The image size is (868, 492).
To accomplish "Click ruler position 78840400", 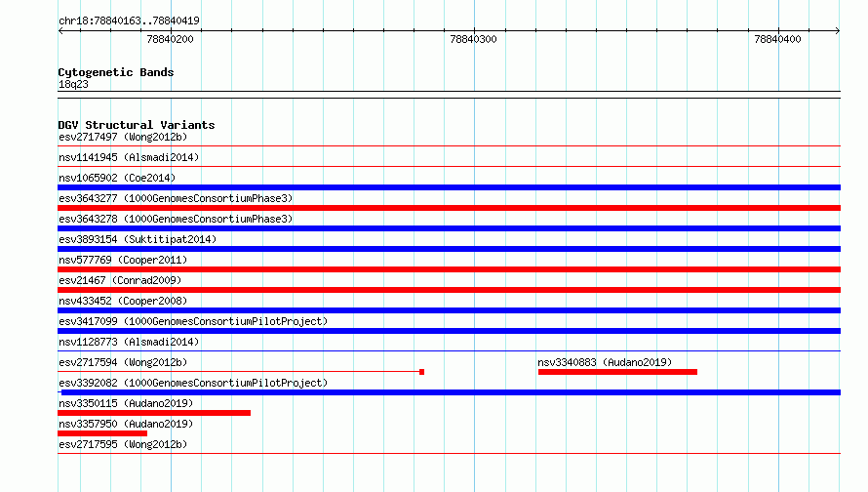I will [777, 39].
